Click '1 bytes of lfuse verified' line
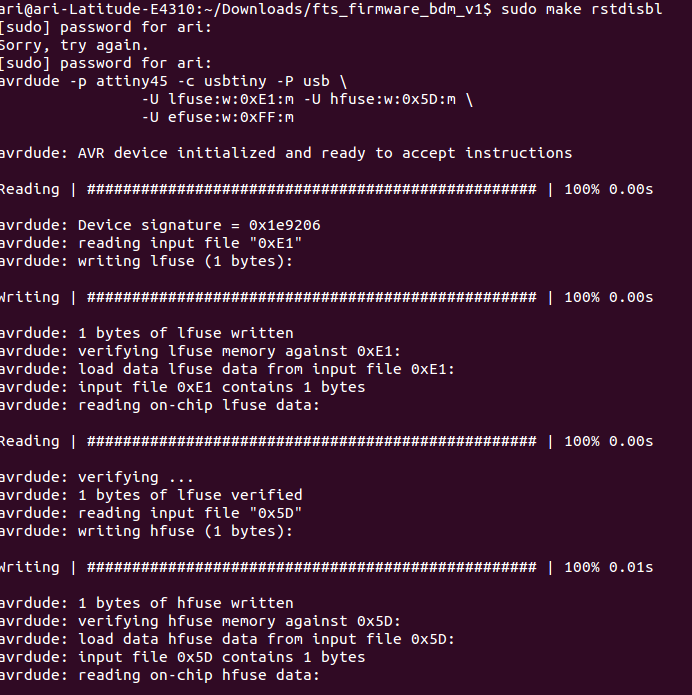 point(151,496)
